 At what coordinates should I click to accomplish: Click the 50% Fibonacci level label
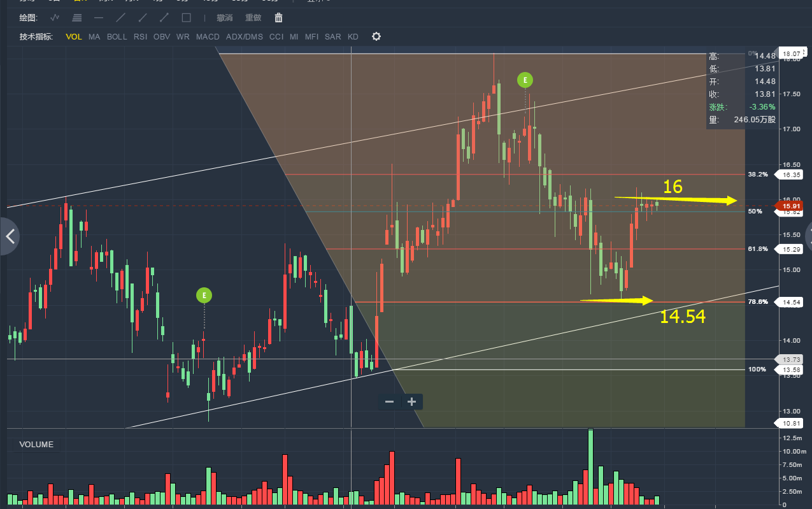pos(755,211)
